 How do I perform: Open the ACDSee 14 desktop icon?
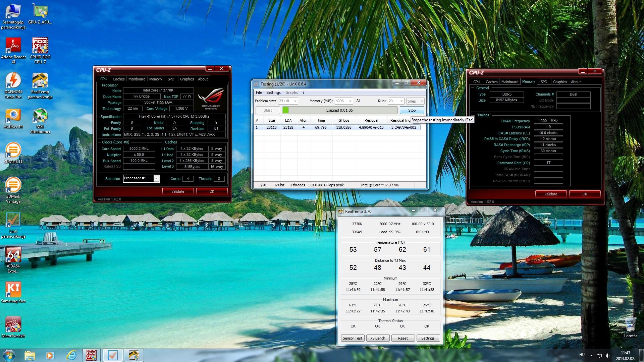point(13,118)
